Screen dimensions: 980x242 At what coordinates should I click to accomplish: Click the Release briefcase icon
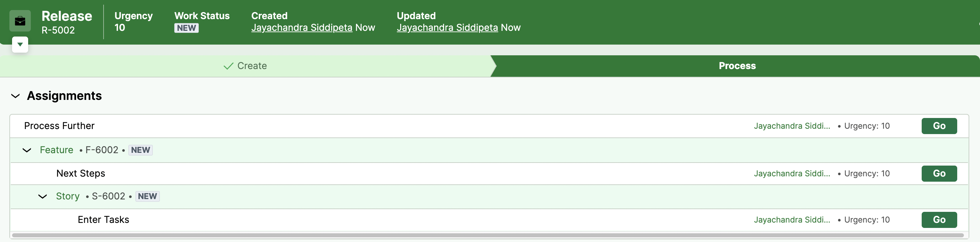[x=20, y=21]
